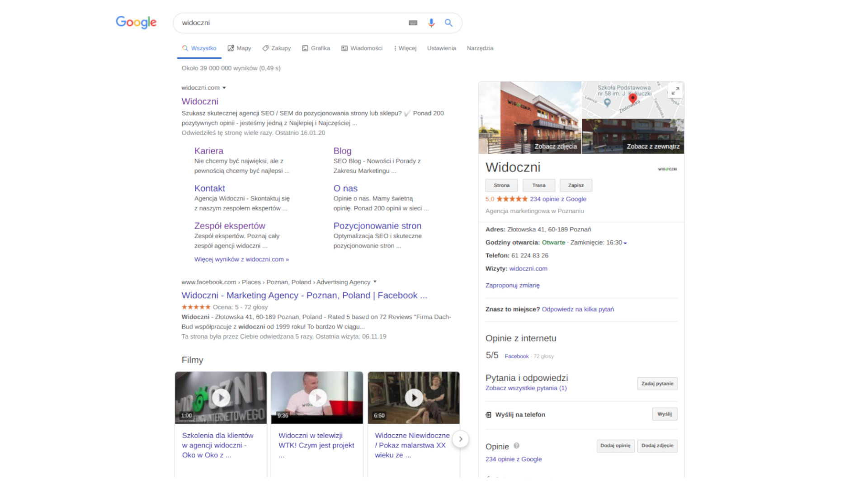
Task: Play the Widoczni w telewizji video
Action: click(x=317, y=398)
